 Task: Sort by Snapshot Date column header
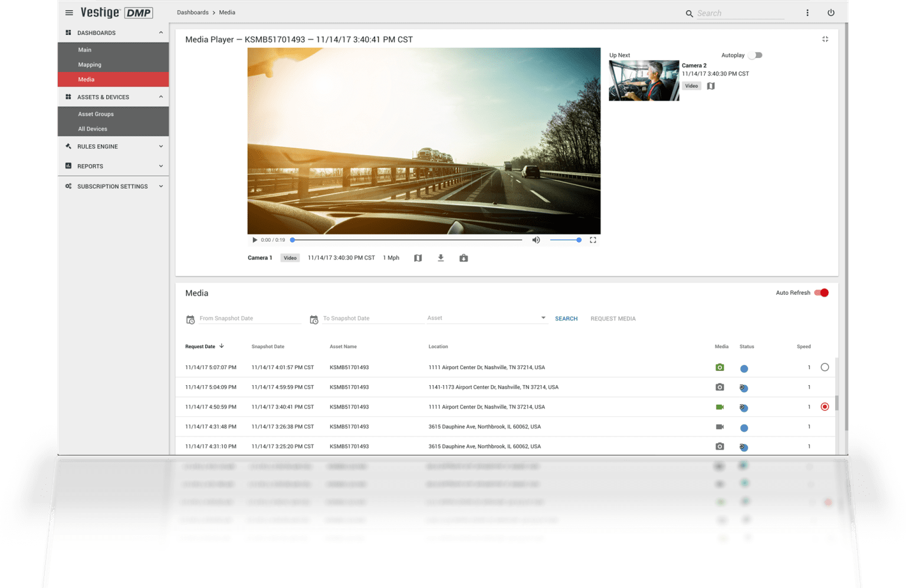(x=268, y=347)
